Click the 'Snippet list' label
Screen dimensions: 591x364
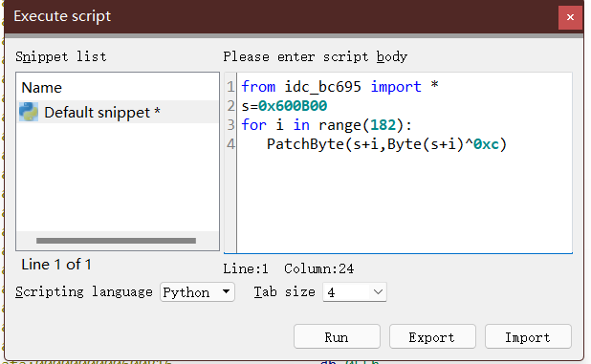(x=60, y=56)
